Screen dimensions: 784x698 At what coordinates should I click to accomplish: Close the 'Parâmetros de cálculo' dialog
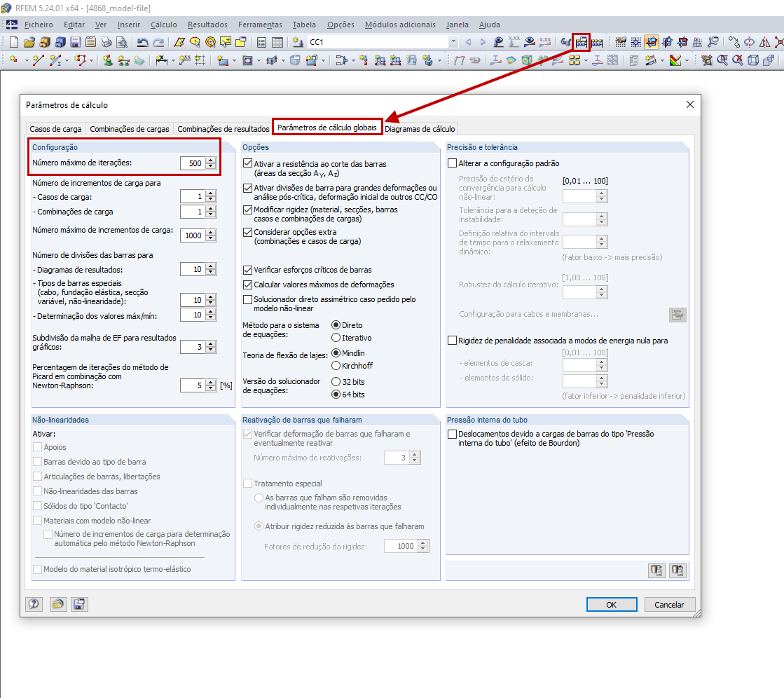point(690,104)
